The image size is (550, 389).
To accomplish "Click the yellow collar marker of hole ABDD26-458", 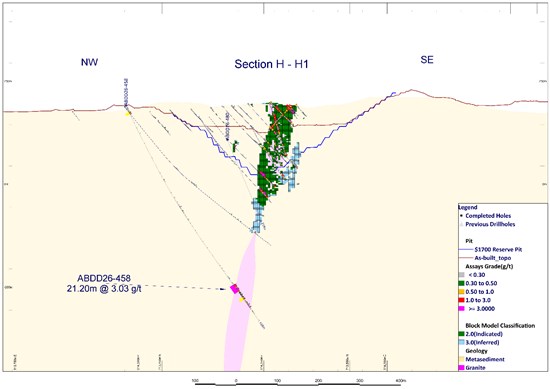I will click(128, 113).
